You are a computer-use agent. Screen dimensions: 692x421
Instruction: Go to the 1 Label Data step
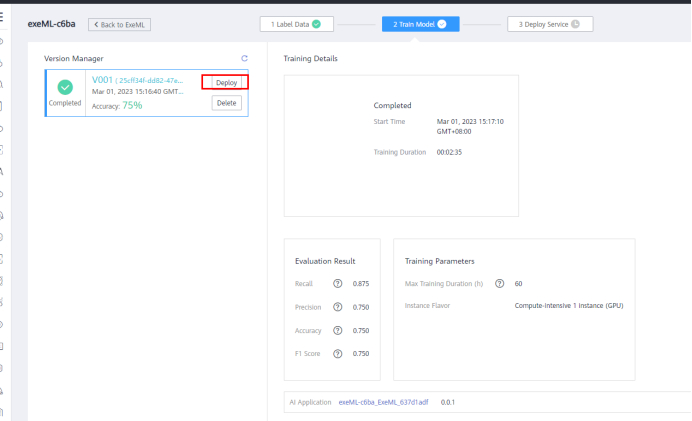point(295,24)
